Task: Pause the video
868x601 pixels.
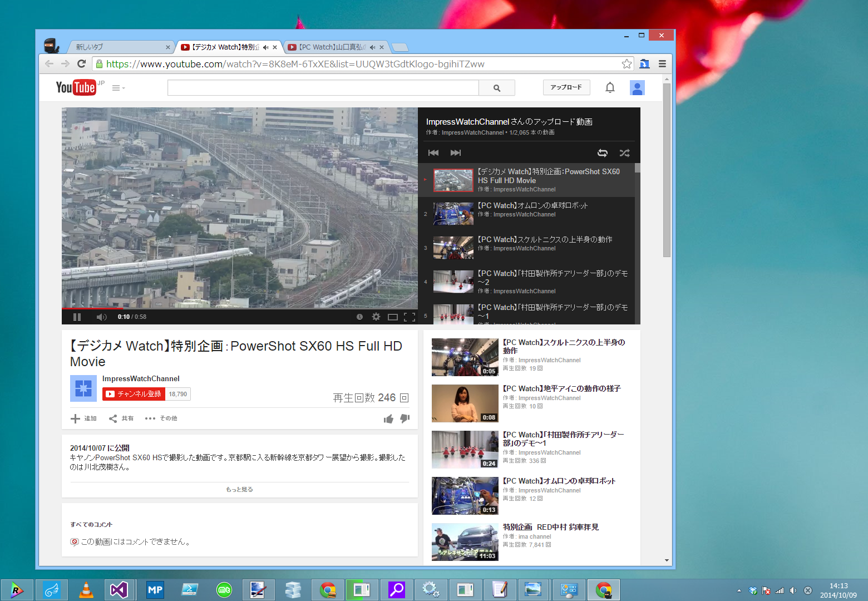Action: (x=77, y=317)
